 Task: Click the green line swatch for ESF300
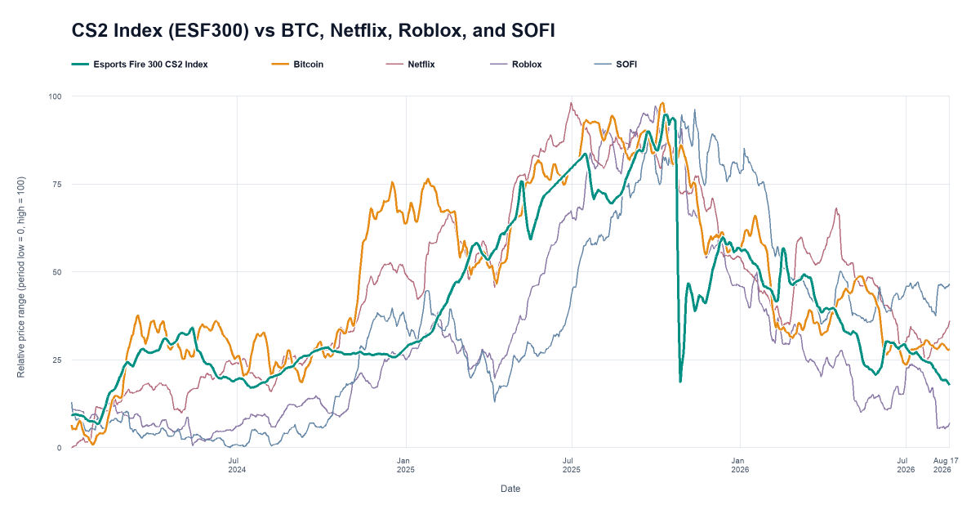(80, 64)
